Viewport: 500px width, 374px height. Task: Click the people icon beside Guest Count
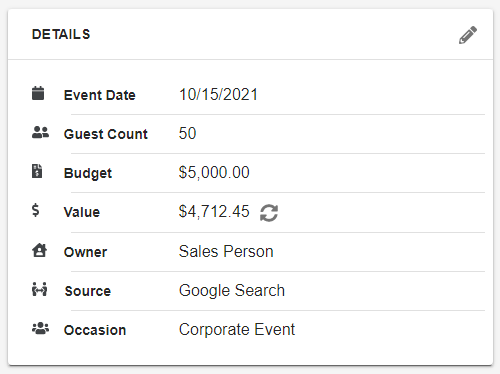pos(40,132)
